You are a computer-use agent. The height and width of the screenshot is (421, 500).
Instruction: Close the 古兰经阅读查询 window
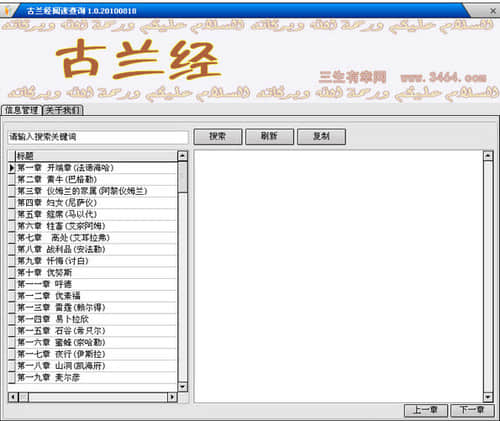click(493, 11)
